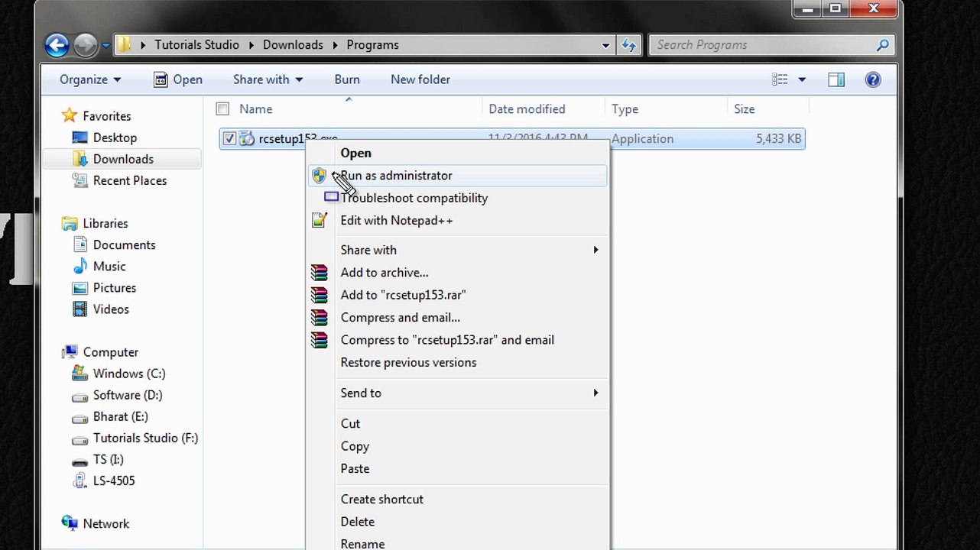The height and width of the screenshot is (550, 980).
Task: Click the folder icon in address bar
Action: tap(125, 45)
